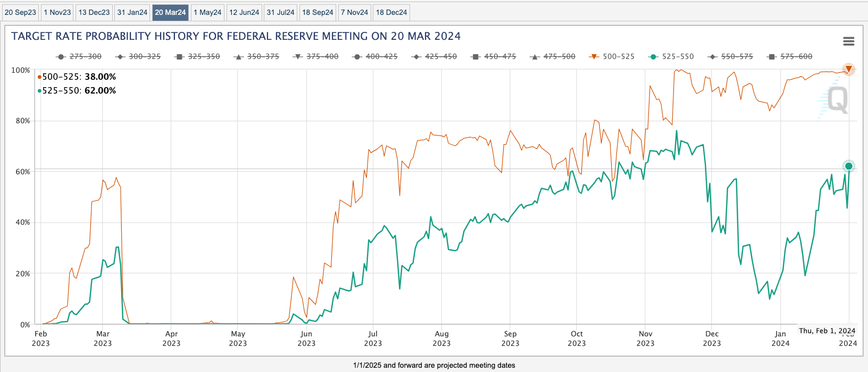Switch to the 31 Jul24 meeting tab
This screenshot has height=372, width=868.
pyautogui.click(x=280, y=12)
